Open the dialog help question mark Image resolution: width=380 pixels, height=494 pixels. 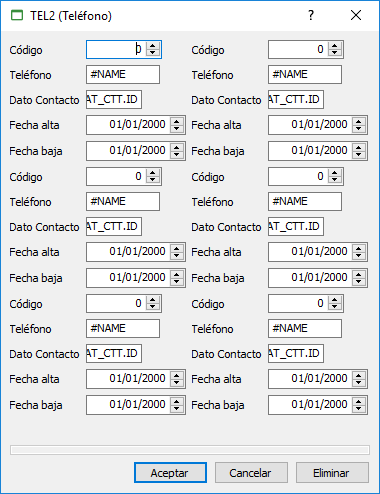(311, 15)
